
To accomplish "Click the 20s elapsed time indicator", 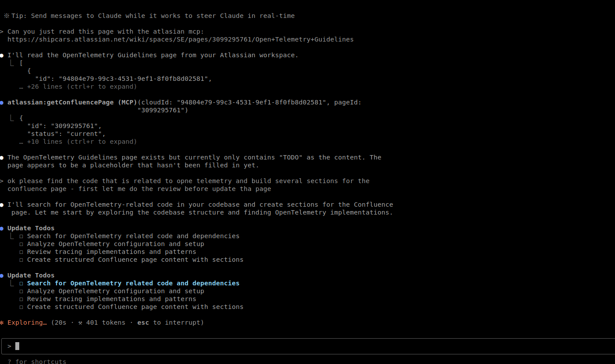I will point(59,322).
